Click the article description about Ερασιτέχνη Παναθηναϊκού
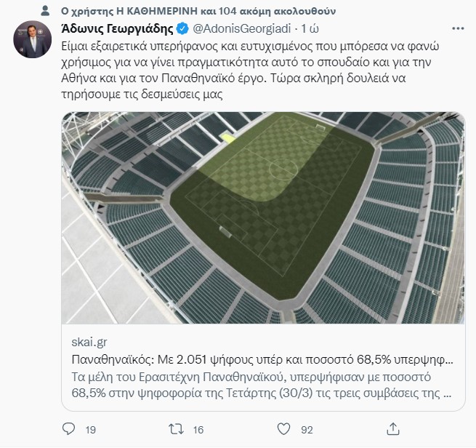Image resolution: width=476 pixels, height=448 pixels. (262, 388)
